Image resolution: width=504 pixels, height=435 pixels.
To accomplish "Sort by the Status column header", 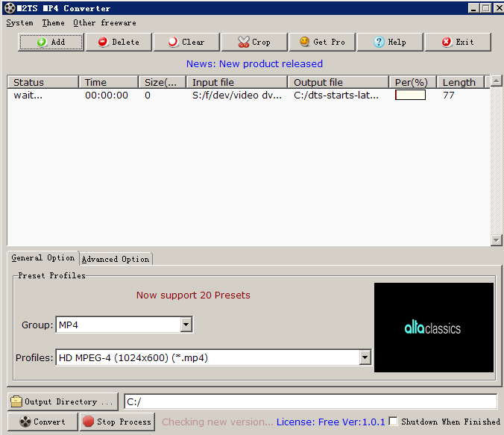I will click(42, 82).
